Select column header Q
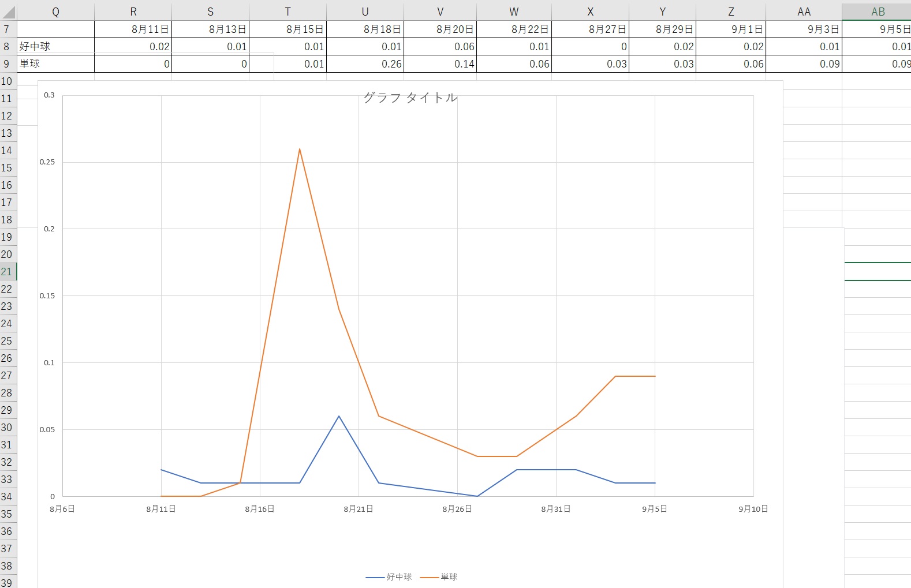This screenshot has width=911, height=588. click(x=55, y=12)
